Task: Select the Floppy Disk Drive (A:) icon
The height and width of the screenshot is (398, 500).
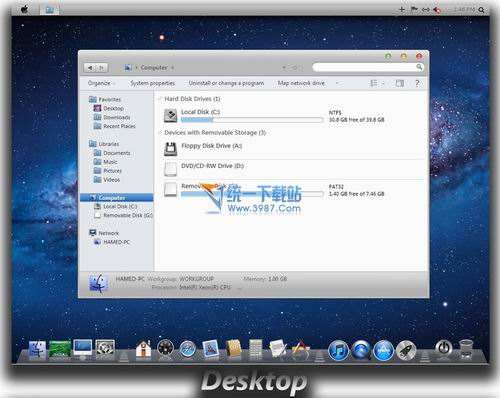Action: 170,149
